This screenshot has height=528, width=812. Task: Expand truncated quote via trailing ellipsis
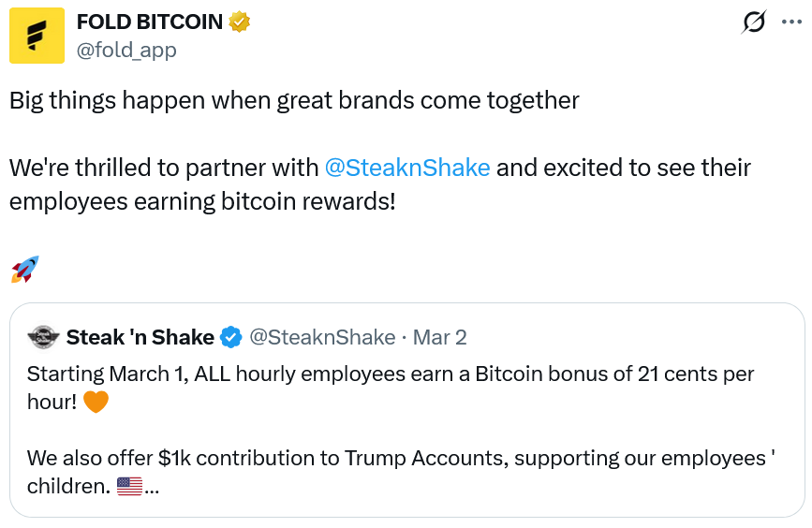click(152, 489)
